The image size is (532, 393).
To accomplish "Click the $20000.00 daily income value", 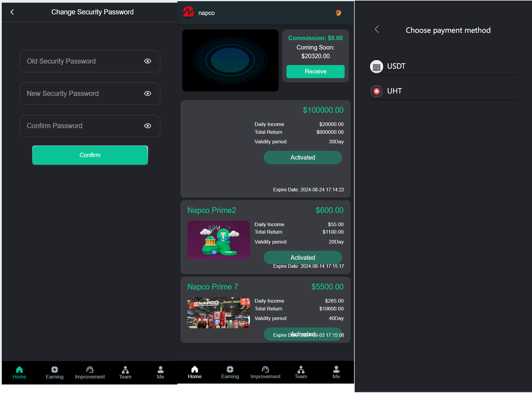I will [332, 124].
